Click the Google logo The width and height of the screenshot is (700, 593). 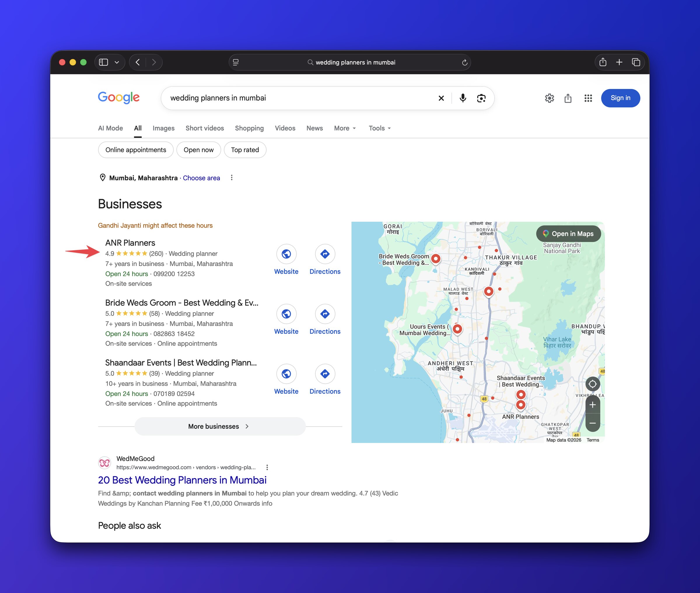click(119, 97)
